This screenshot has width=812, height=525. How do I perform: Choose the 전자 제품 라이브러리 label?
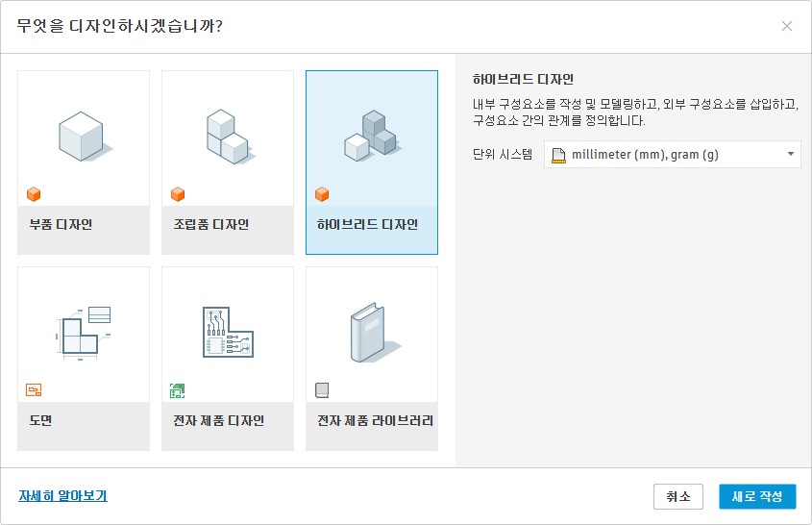[x=375, y=421]
